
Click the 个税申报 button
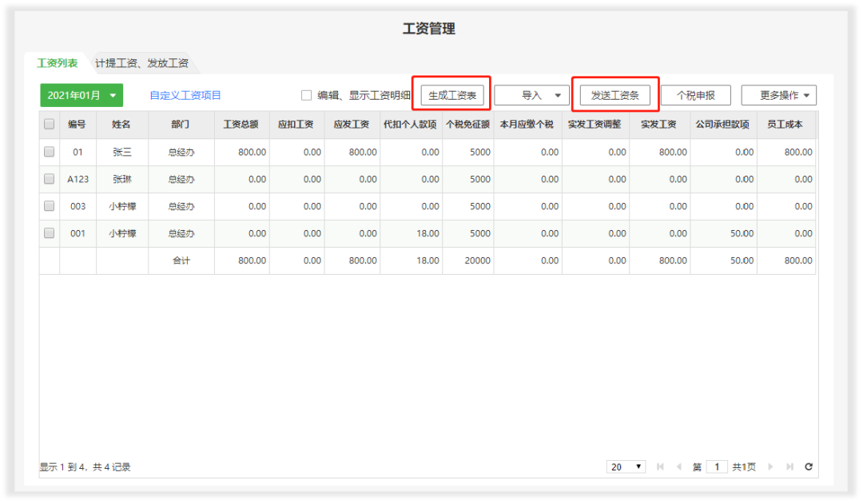[x=696, y=95]
